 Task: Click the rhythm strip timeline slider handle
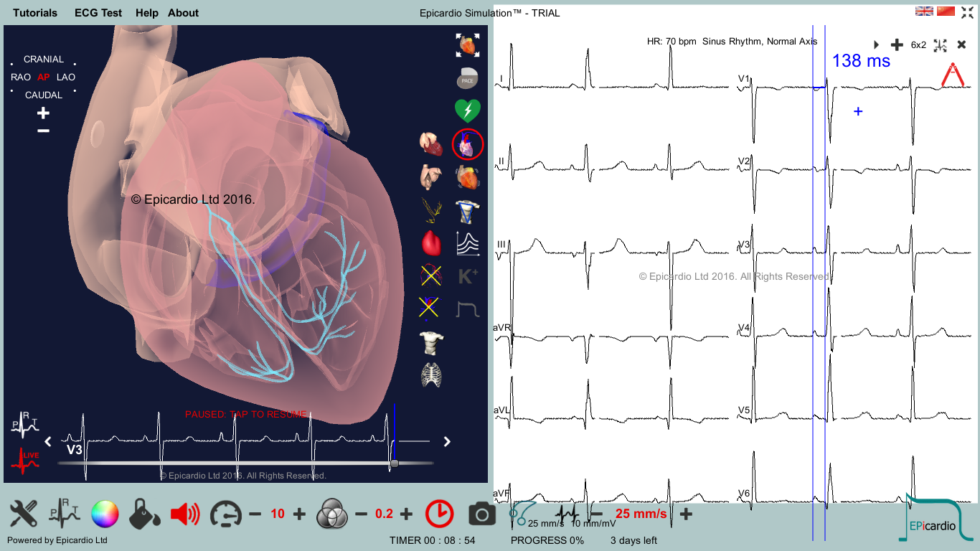pos(395,464)
